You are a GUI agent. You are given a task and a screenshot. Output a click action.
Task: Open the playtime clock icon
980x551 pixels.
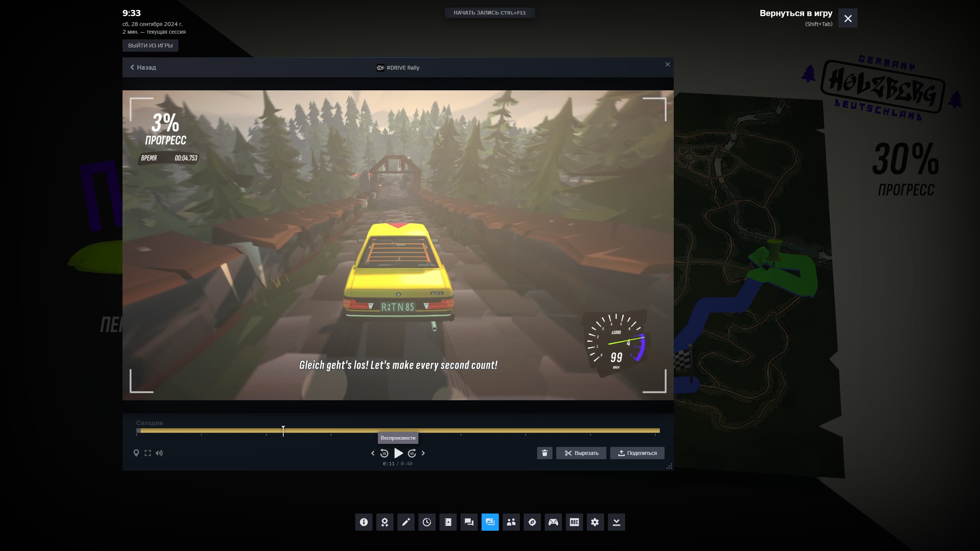tap(427, 522)
